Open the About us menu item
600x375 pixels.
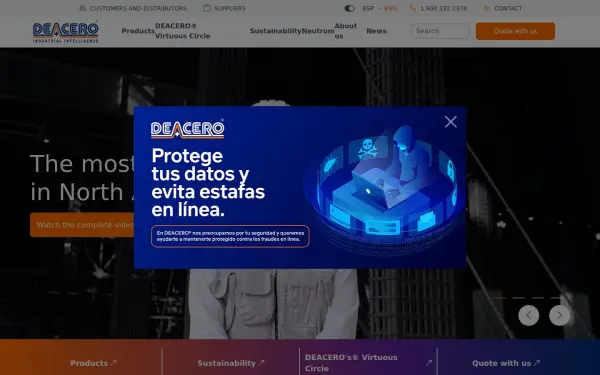pyautogui.click(x=346, y=31)
